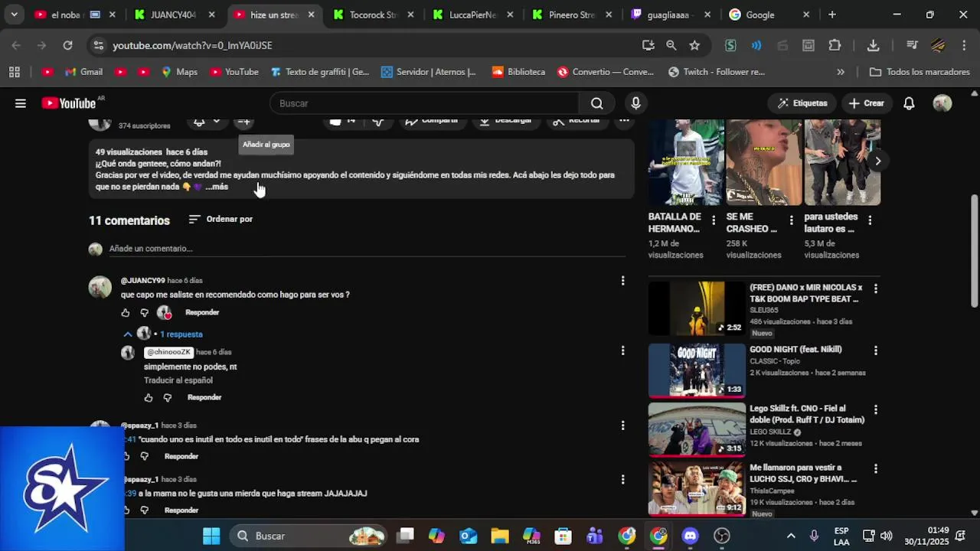Click the search magnifier button
Screen dimensions: 980x551
point(597,103)
